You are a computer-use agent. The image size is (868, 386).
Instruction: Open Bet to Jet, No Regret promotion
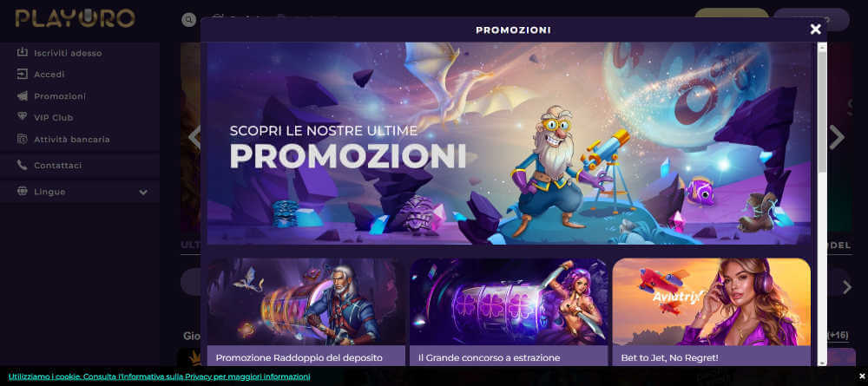coord(712,312)
